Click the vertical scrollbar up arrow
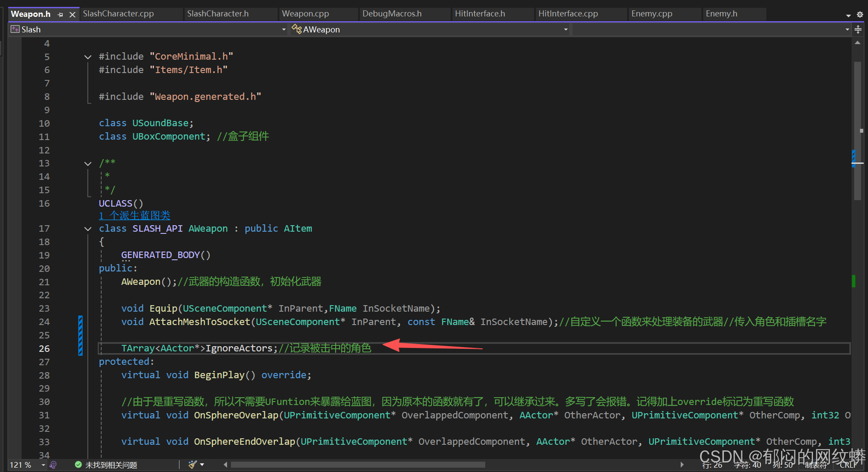This screenshot has width=868, height=472. (858, 43)
